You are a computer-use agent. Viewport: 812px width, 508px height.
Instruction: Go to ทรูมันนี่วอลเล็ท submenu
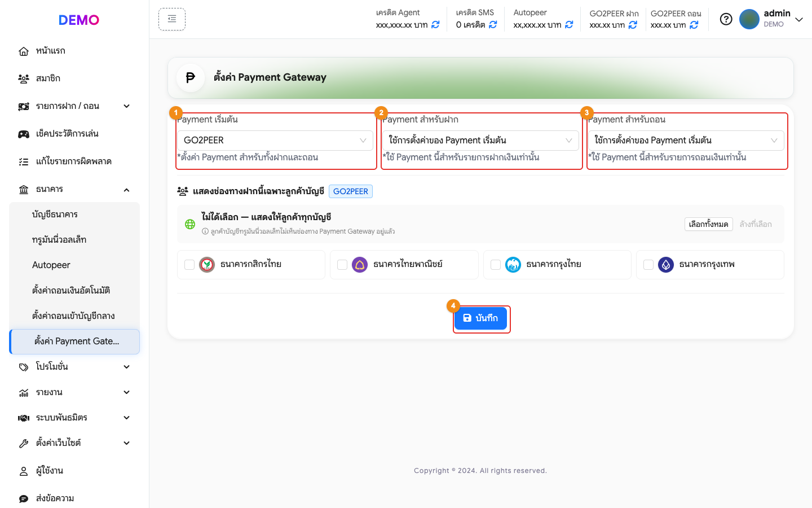coord(74,240)
